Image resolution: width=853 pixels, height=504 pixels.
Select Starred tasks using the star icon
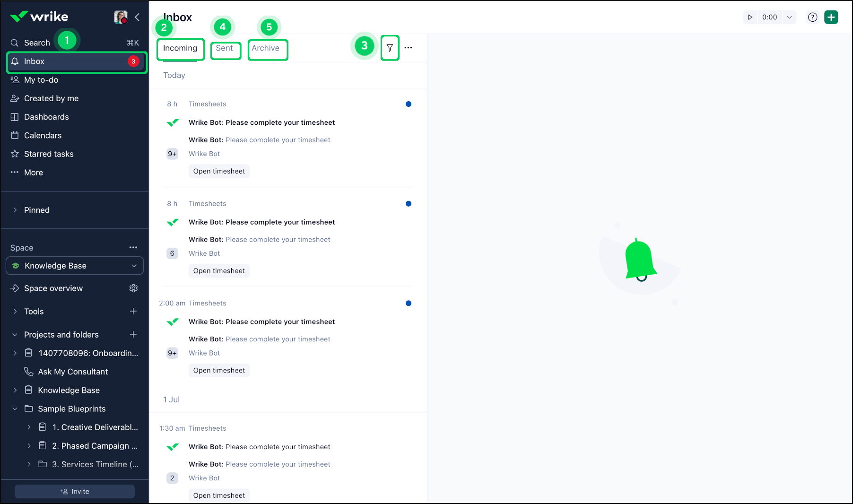coord(15,154)
